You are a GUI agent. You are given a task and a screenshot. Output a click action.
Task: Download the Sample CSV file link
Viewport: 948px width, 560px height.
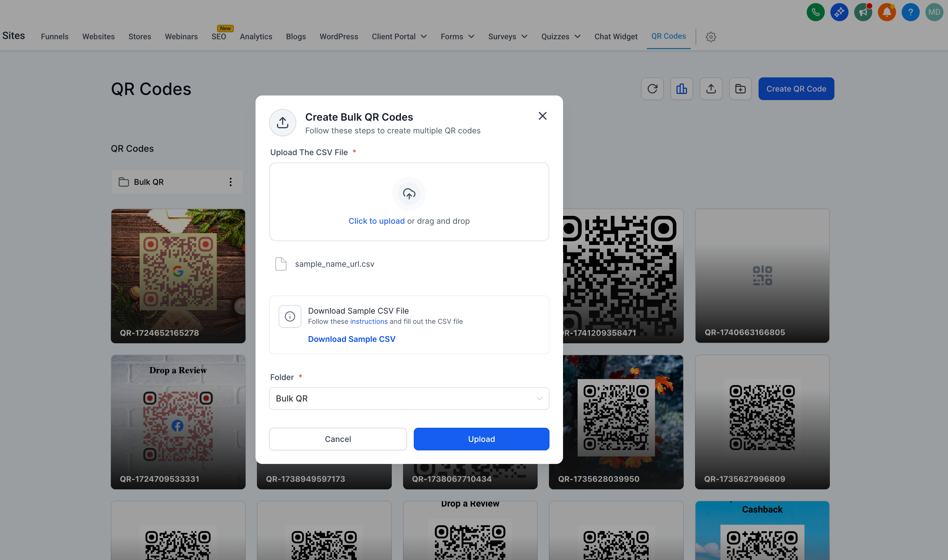(352, 339)
